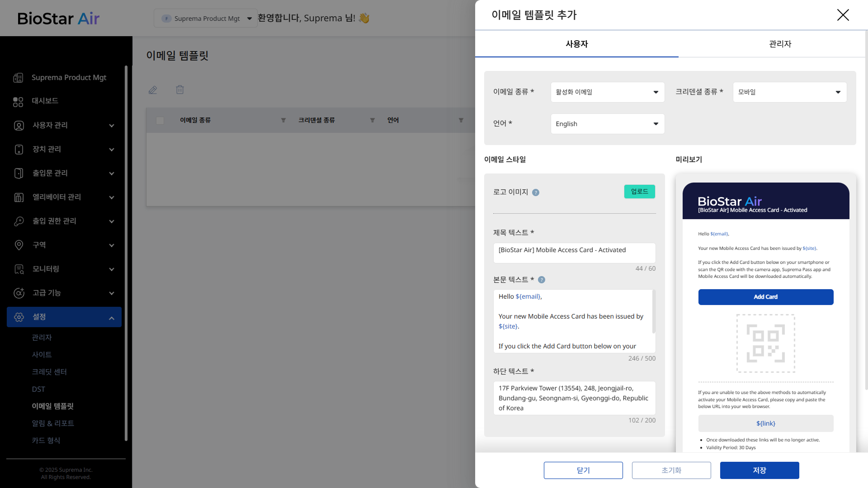Click the help icon beside 본문 텍스트
The width and height of the screenshot is (868, 488).
coord(542,280)
